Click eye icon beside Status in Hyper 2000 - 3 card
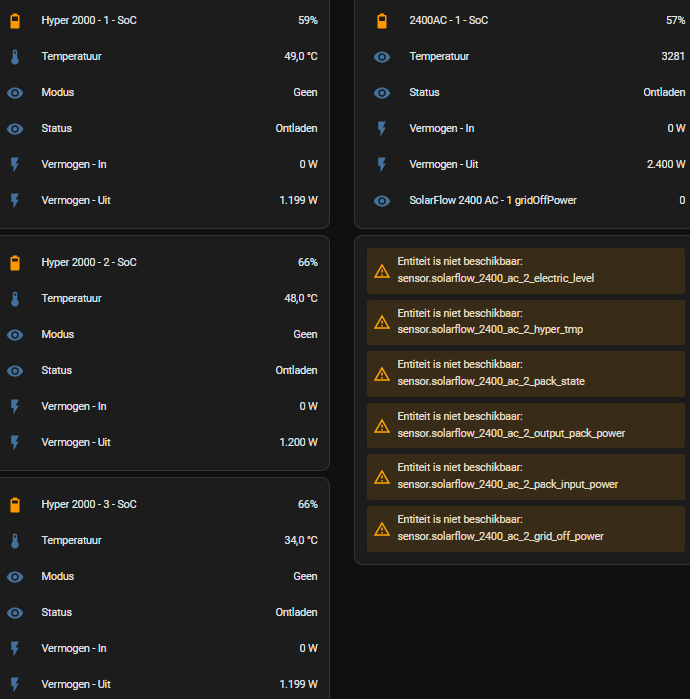690x699 pixels. (x=15, y=613)
